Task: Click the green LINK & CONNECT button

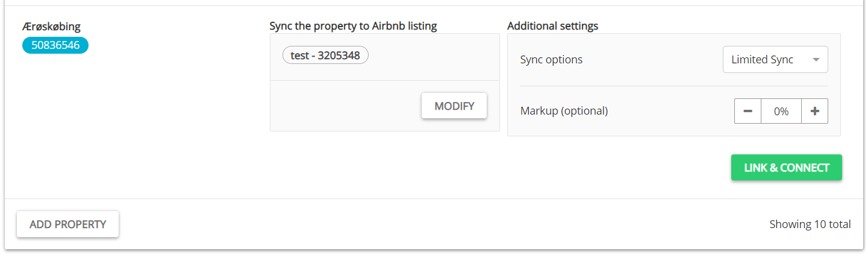Action: point(786,168)
